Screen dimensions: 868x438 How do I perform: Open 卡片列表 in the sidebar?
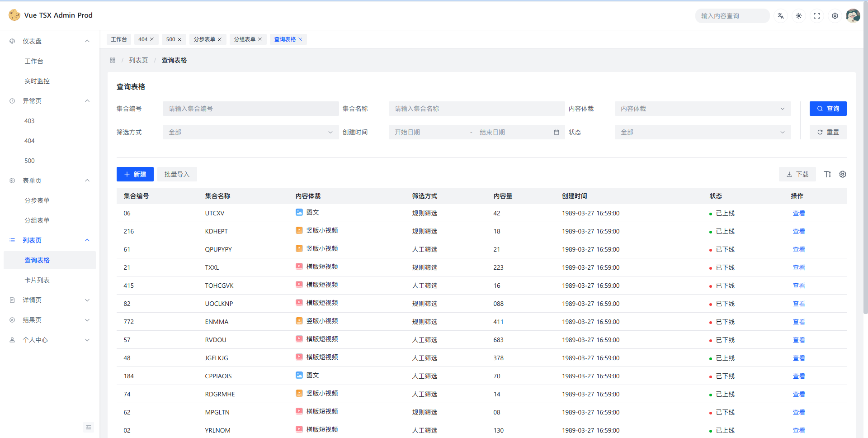(37, 280)
